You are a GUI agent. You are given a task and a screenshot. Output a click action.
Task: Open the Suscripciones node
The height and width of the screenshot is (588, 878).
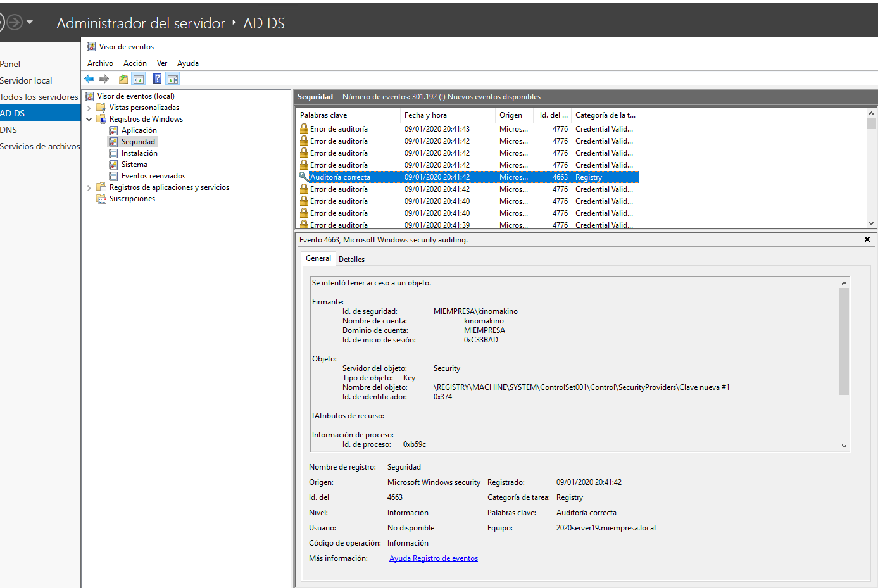[x=132, y=199]
